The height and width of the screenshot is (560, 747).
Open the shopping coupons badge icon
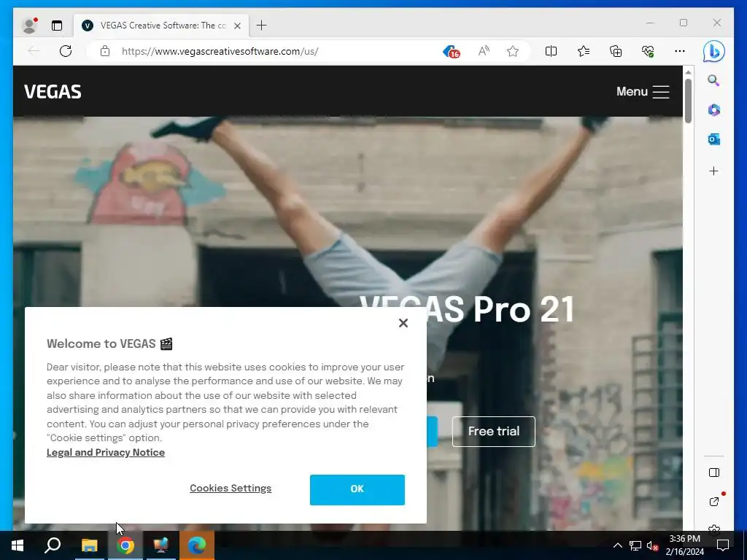[x=451, y=52]
